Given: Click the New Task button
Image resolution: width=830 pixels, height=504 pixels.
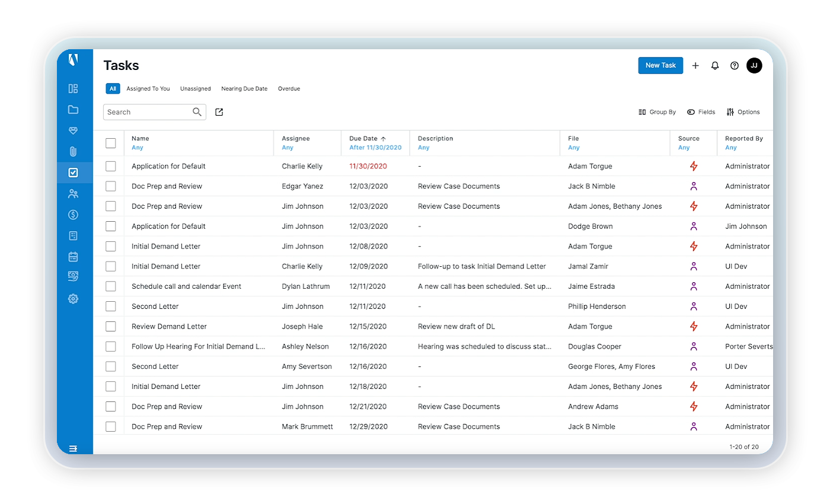Looking at the screenshot, I should (660, 66).
